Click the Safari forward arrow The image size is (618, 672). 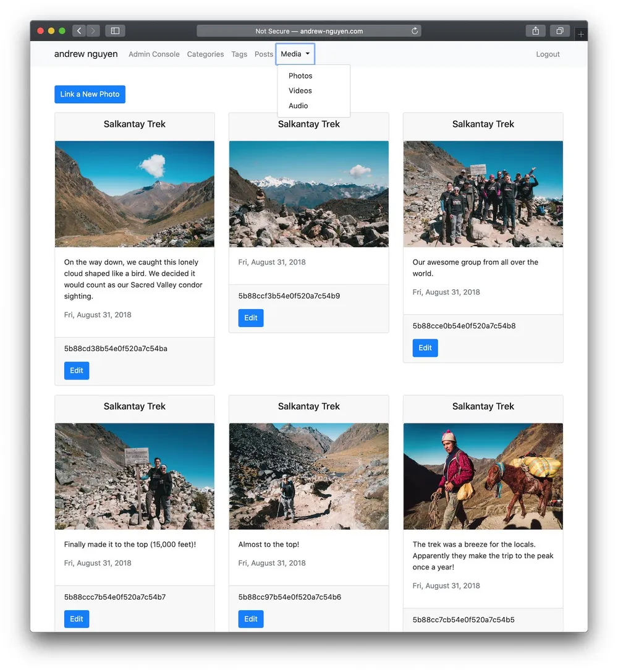[x=93, y=31]
